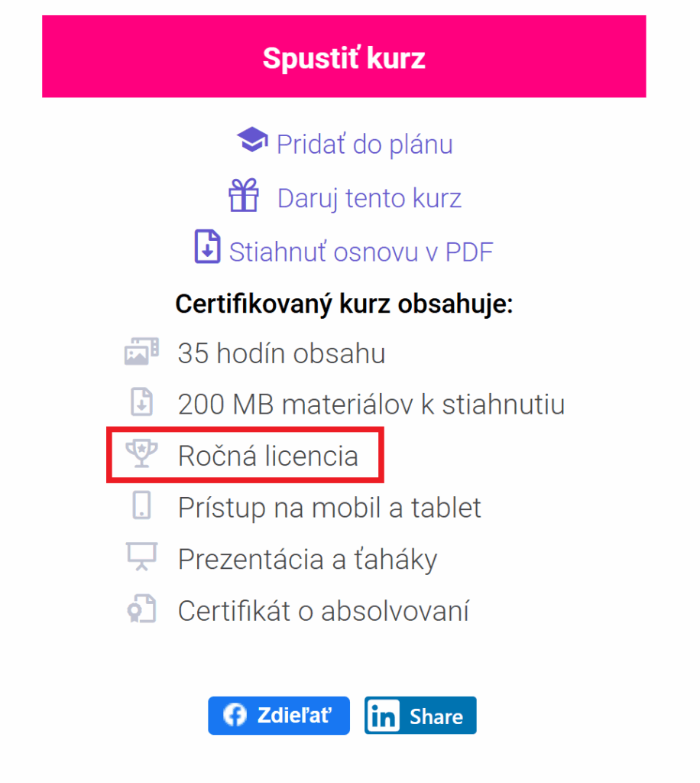Share the course via the LinkedIn Share button
Screen dimensions: 700x783
(x=420, y=715)
